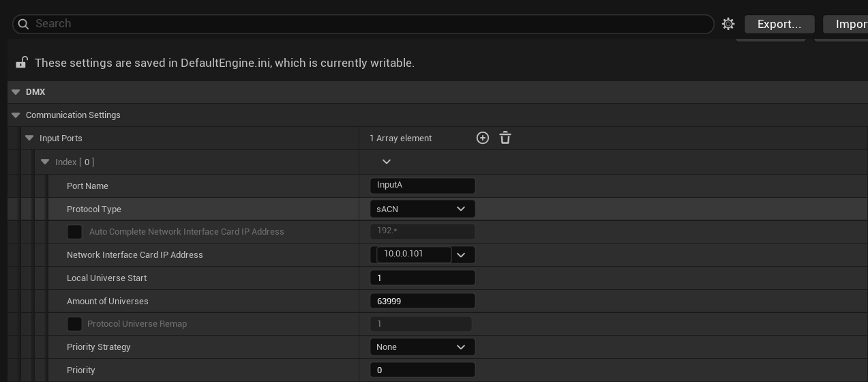This screenshot has height=382, width=868.
Task: Click the '1 Array element' text
Action: coord(400,138)
